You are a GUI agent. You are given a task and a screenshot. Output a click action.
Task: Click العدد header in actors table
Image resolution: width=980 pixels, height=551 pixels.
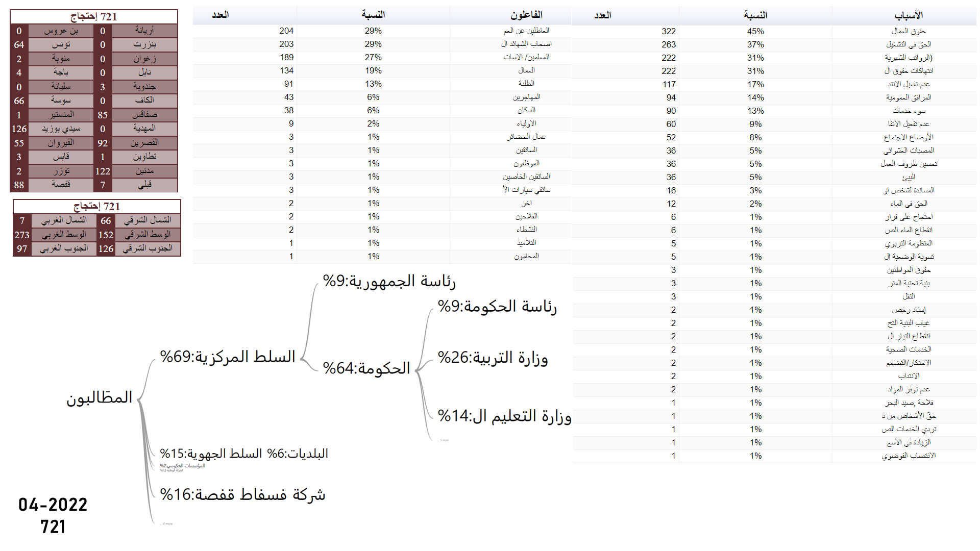(x=220, y=15)
